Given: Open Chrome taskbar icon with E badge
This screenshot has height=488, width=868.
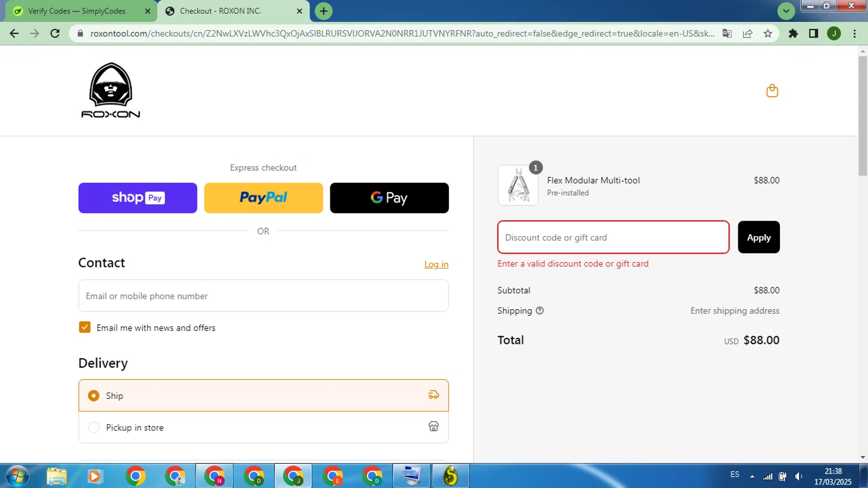Looking at the screenshot, I should click(333, 476).
